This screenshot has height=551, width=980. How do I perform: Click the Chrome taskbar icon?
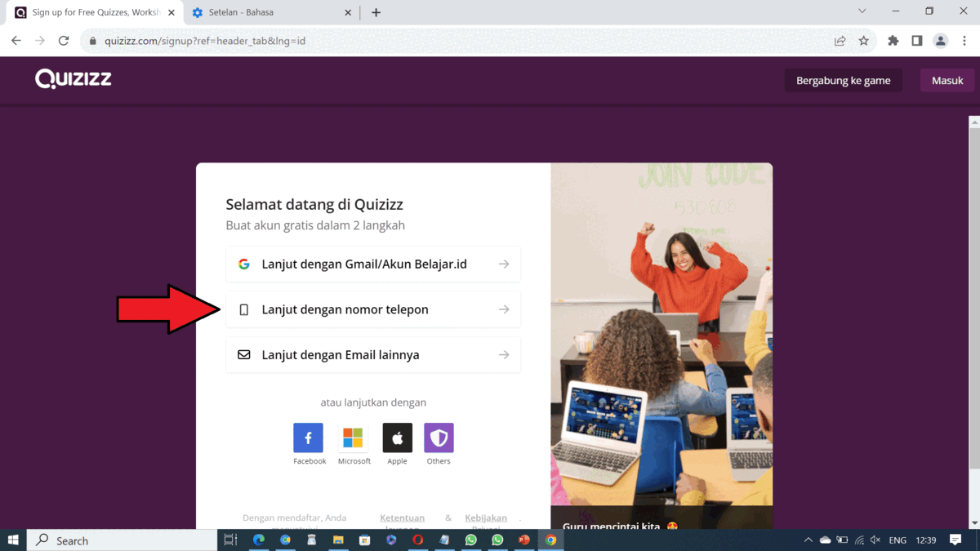point(551,540)
